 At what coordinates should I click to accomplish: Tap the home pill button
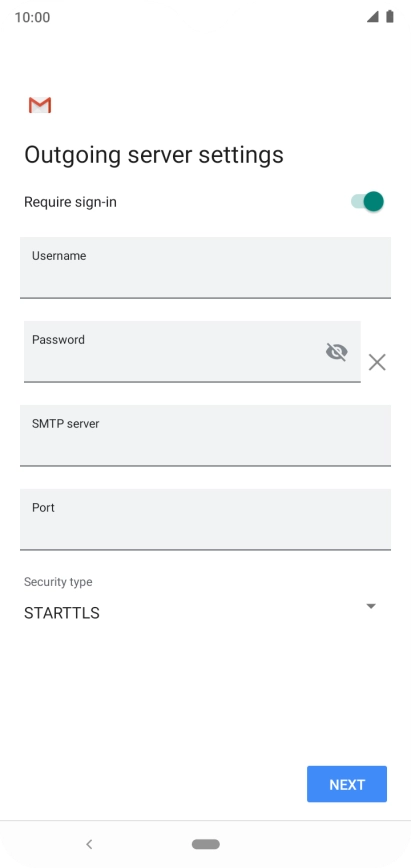tap(206, 844)
